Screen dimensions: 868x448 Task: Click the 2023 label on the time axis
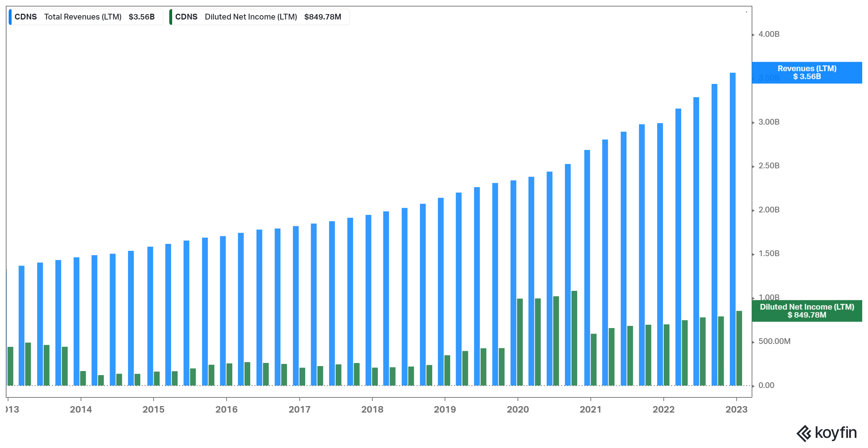click(736, 409)
